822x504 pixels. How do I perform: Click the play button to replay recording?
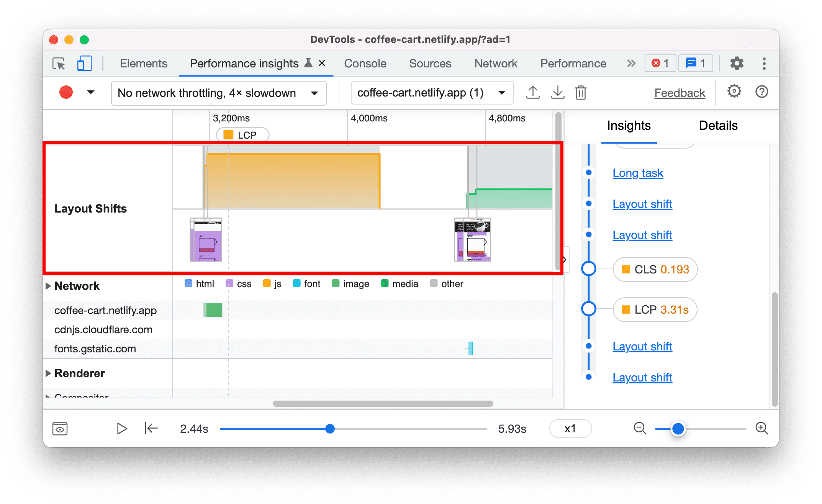pyautogui.click(x=121, y=428)
